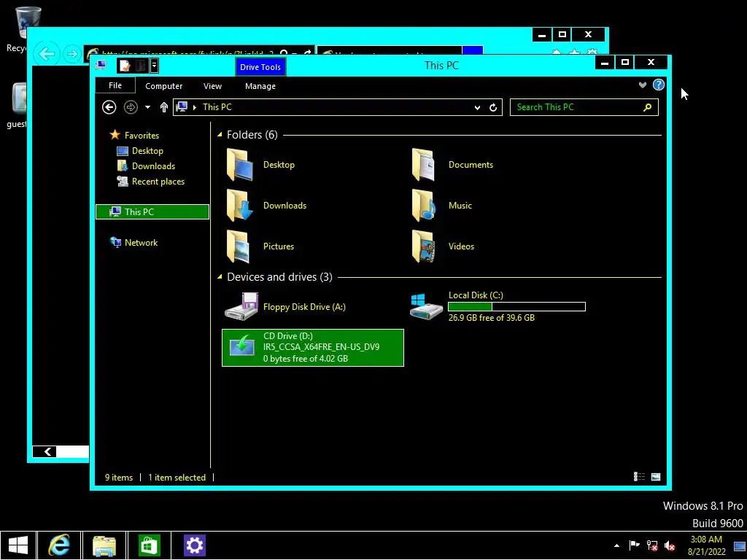
Task: Refresh This PC with the refresh icon
Action: [493, 108]
